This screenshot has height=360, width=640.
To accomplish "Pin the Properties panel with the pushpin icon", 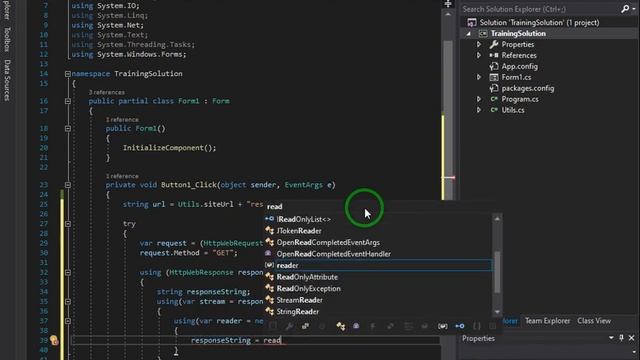I will click(621, 338).
